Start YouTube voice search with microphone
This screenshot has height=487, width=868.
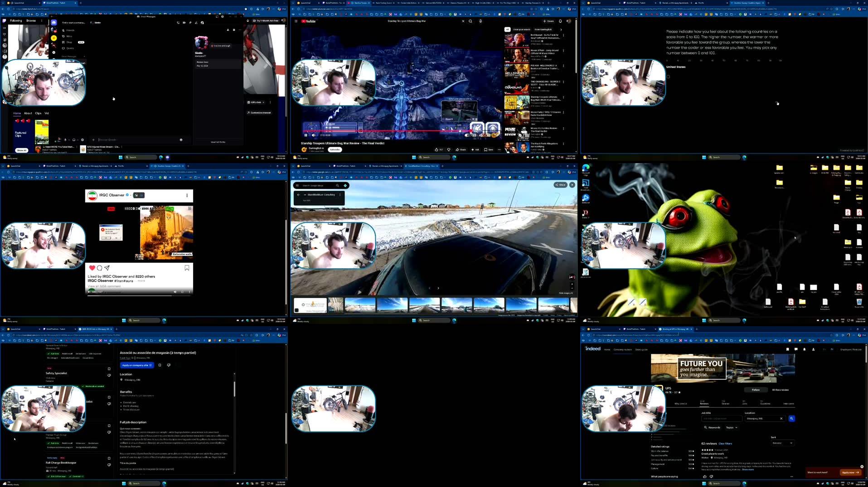point(480,21)
